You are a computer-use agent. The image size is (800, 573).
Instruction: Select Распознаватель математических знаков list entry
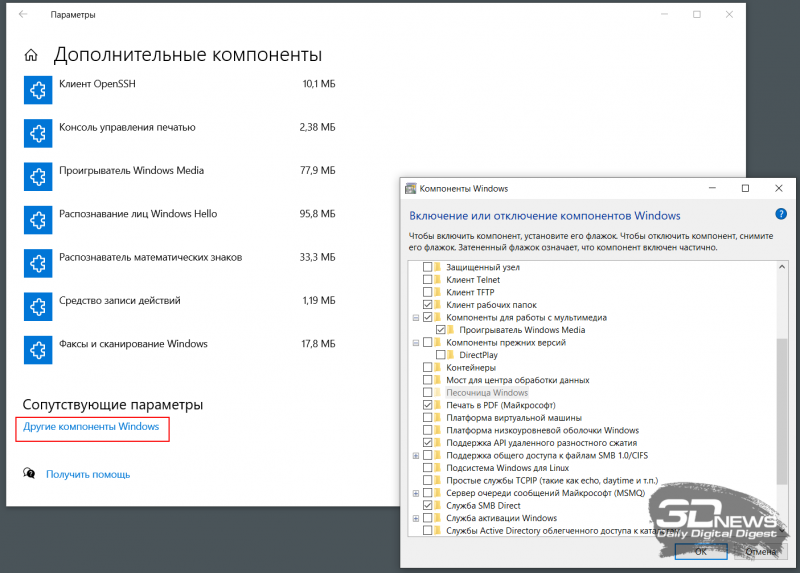click(150, 257)
